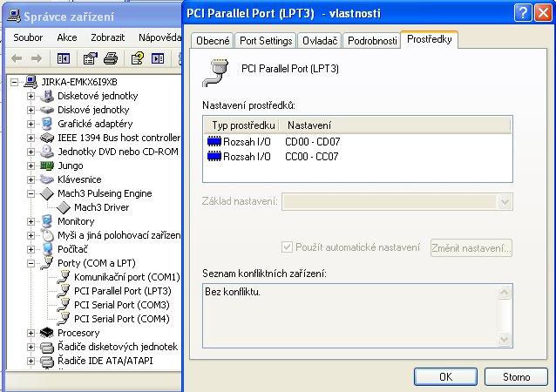
Task: Select the Mach3 Driver device icon
Action: pyautogui.click(x=64, y=207)
